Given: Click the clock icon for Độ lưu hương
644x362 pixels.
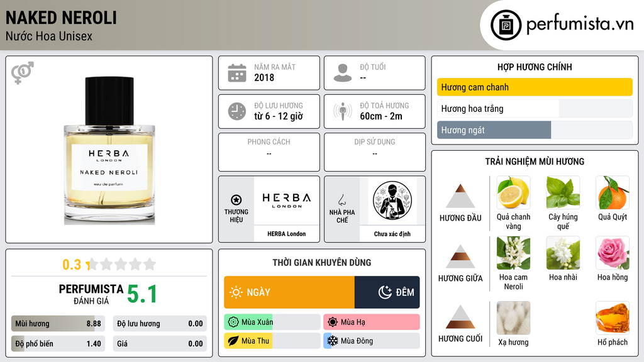Looking at the screenshot, I should coord(237,111).
